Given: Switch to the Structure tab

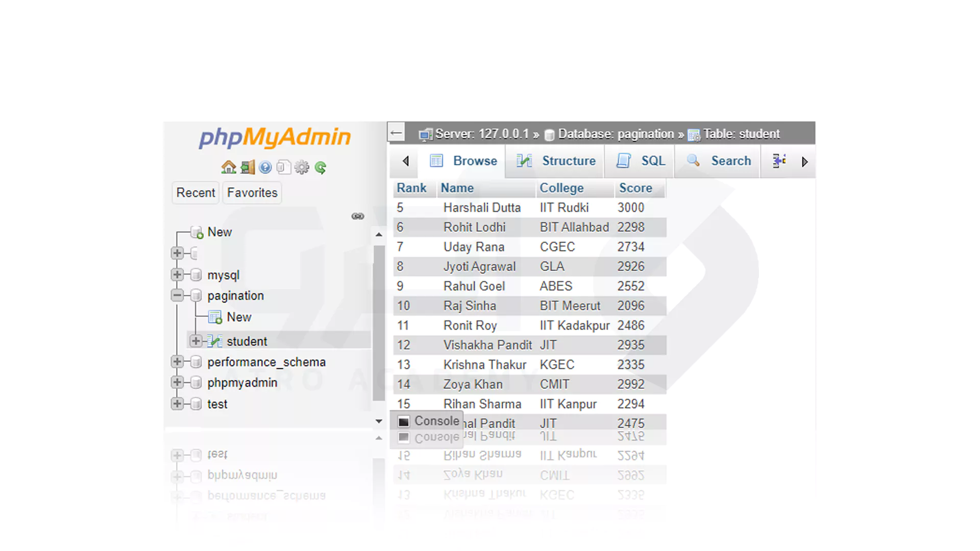Looking at the screenshot, I should [x=555, y=161].
